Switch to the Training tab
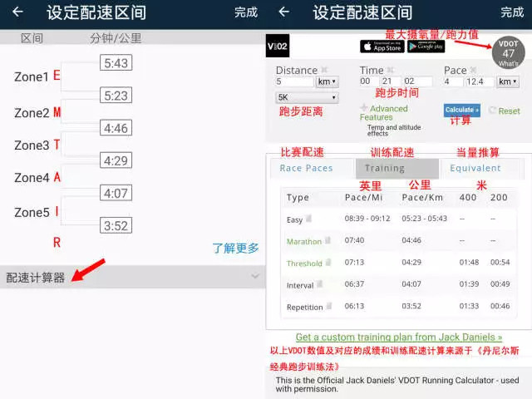The height and width of the screenshot is (399, 532). pos(397,168)
